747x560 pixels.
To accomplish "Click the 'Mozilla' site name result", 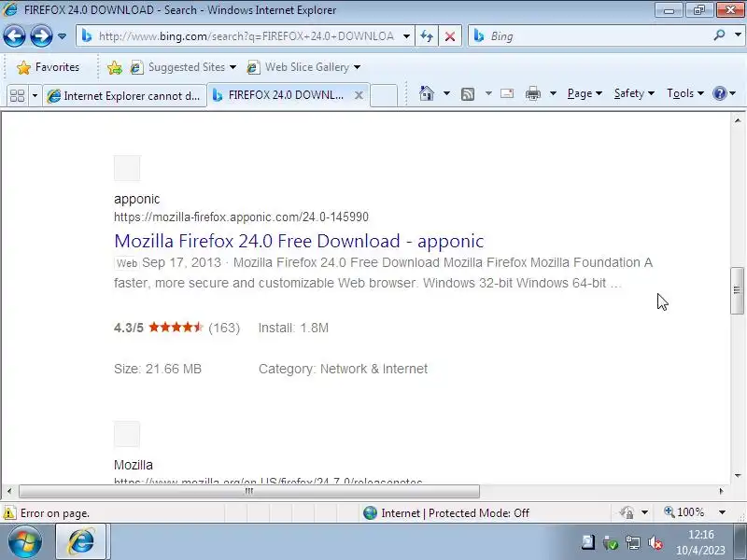I will pos(134,465).
